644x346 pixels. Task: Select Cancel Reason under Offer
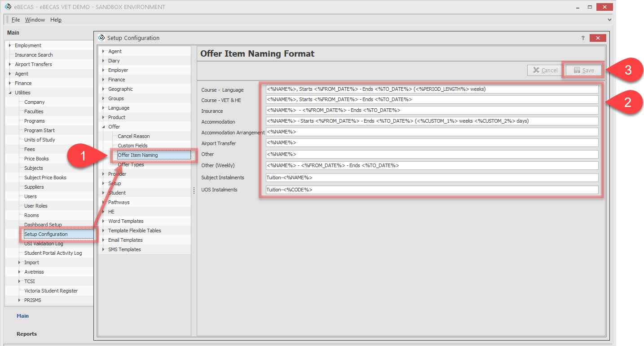pos(133,136)
